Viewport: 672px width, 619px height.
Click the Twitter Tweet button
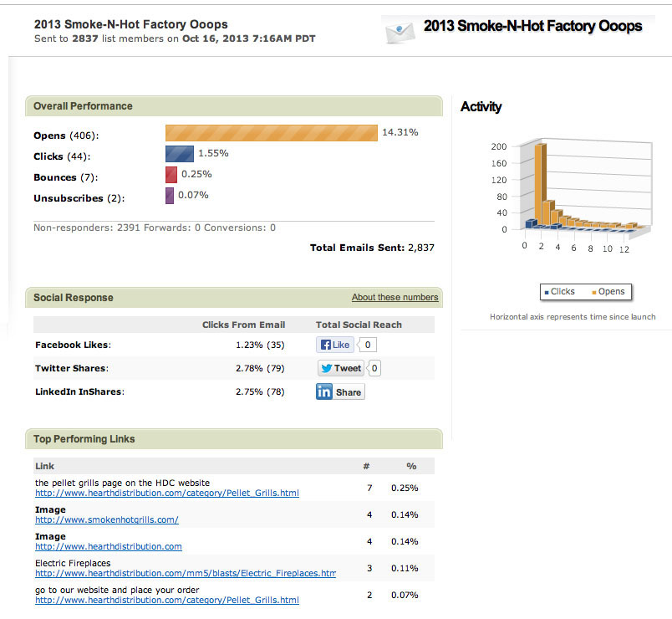click(341, 368)
